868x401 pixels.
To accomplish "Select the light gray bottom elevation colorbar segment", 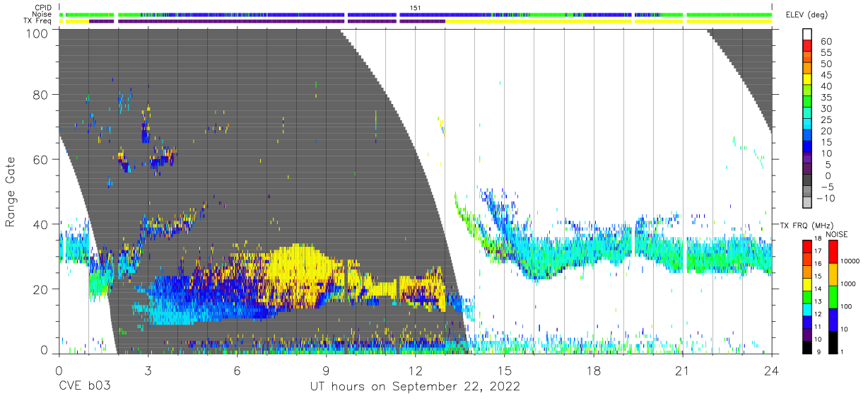I will click(x=809, y=203).
